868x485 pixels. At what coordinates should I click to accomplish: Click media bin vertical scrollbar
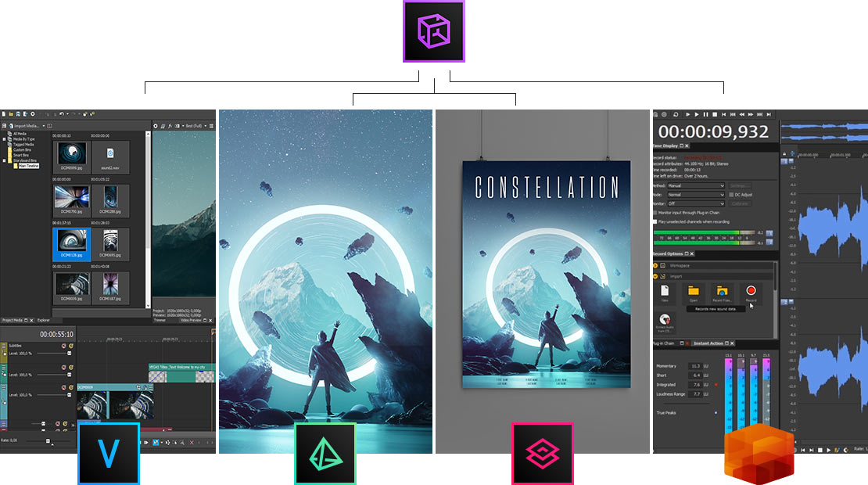point(148,219)
